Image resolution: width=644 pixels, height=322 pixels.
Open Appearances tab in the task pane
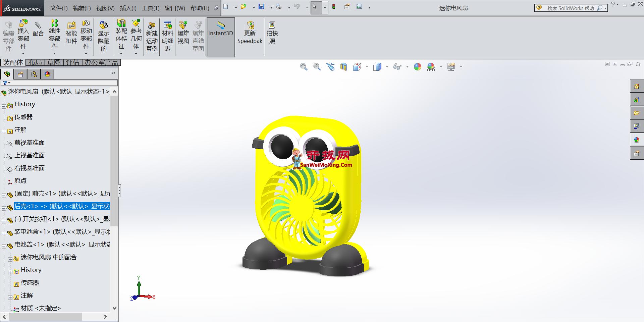point(637,140)
